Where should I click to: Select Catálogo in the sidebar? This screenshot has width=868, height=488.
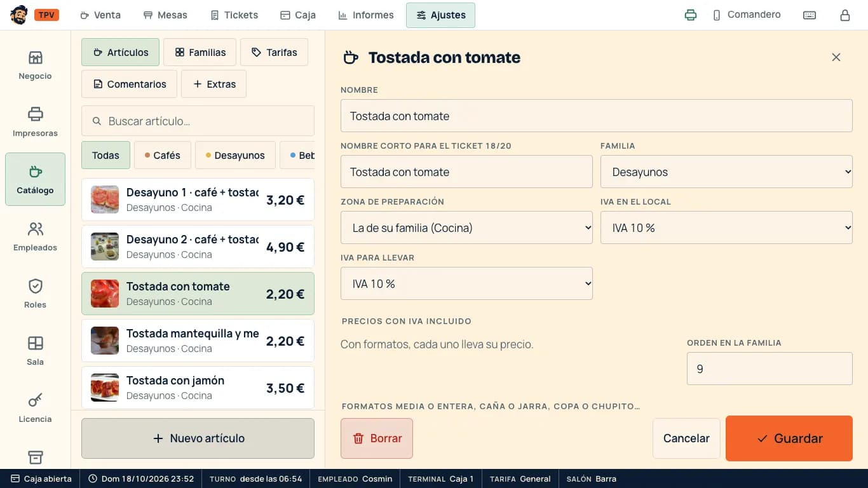pos(35,179)
